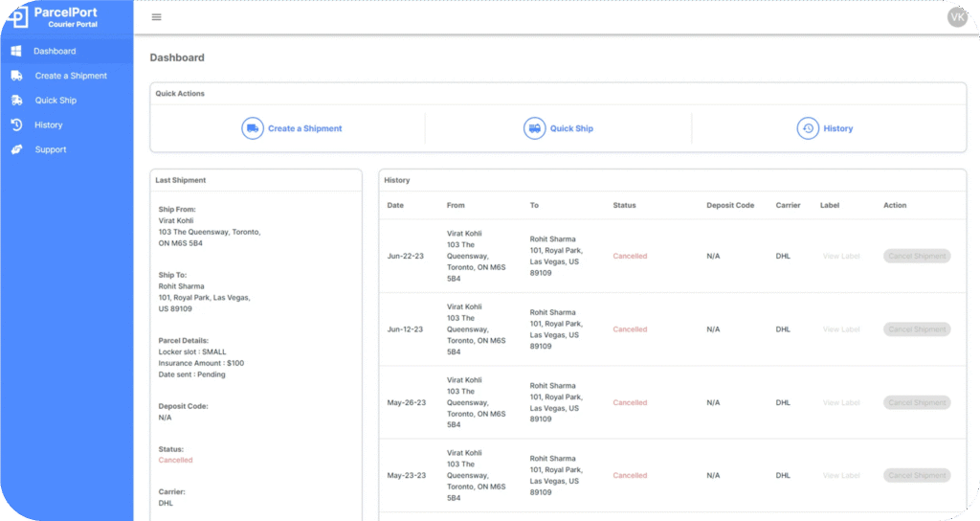Click the Date column header in History

395,205
